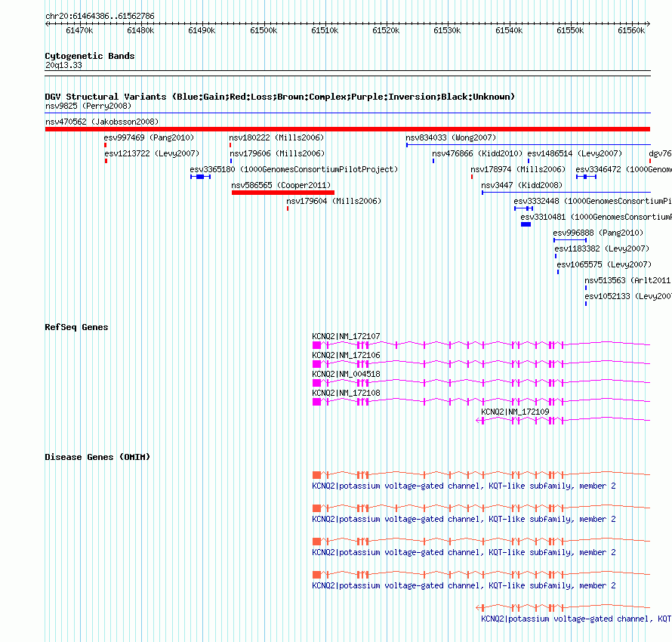Click the 61510k scale label
The image size is (672, 642).
[325, 30]
